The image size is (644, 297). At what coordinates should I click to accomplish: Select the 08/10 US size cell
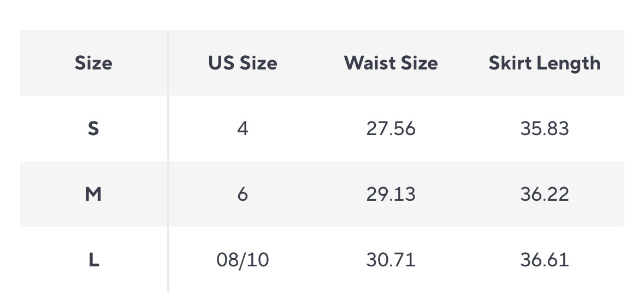point(243,260)
